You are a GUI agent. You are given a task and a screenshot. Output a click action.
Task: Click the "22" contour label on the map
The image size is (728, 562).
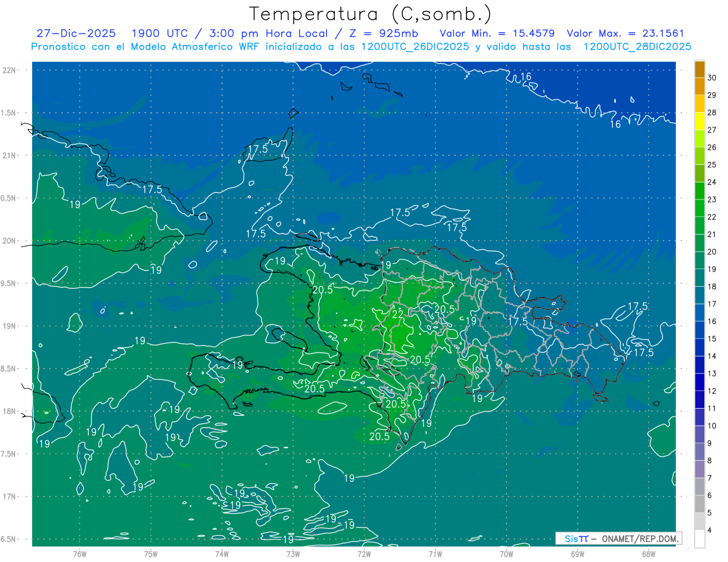click(398, 314)
